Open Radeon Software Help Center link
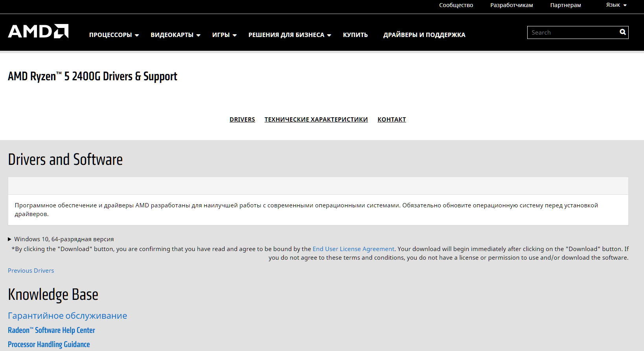The width and height of the screenshot is (644, 351). coord(52,330)
